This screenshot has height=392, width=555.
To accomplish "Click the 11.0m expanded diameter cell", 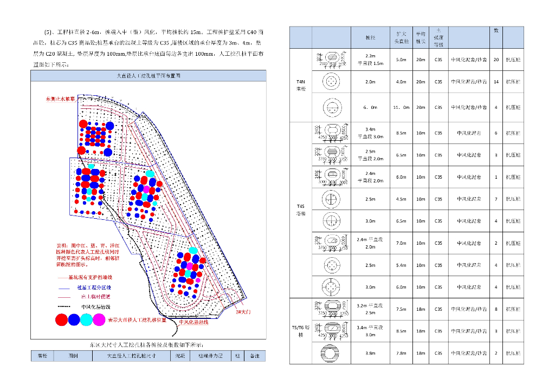I will tap(402, 107).
